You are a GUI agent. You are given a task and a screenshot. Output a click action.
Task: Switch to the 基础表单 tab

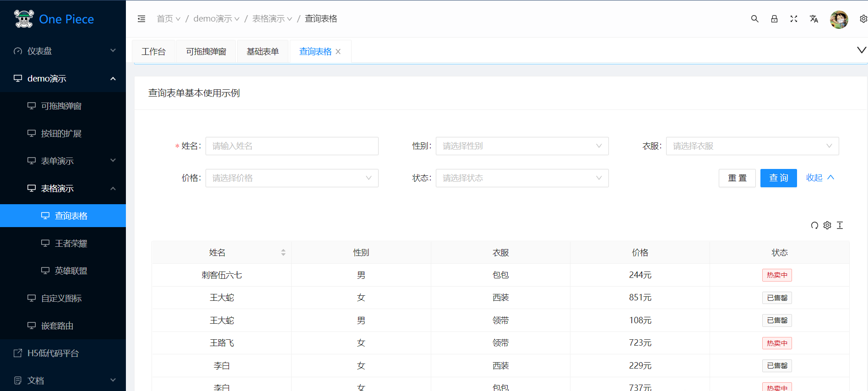click(262, 52)
